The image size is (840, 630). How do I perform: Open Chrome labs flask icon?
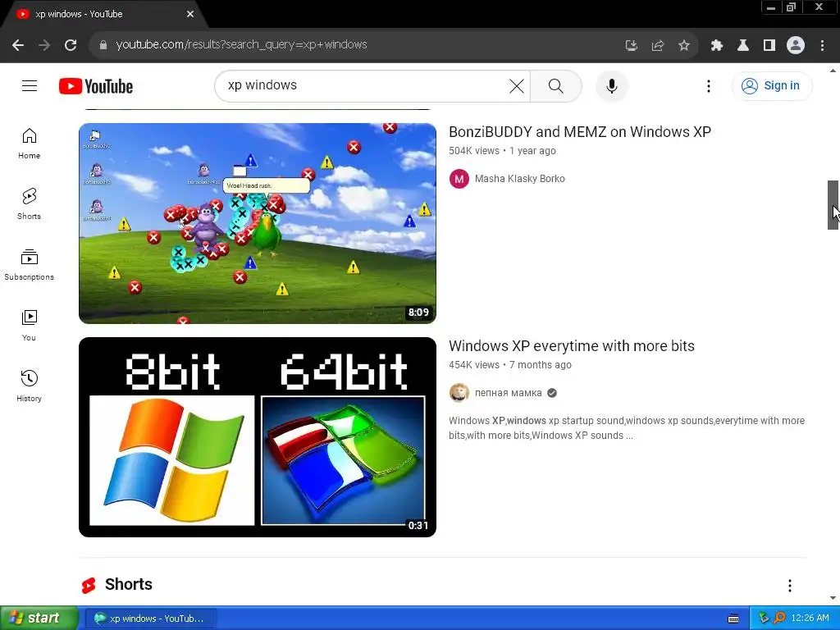click(x=742, y=46)
